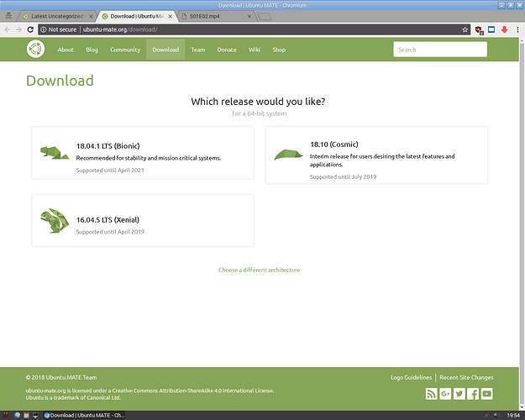Open the Team nav link

click(x=198, y=50)
